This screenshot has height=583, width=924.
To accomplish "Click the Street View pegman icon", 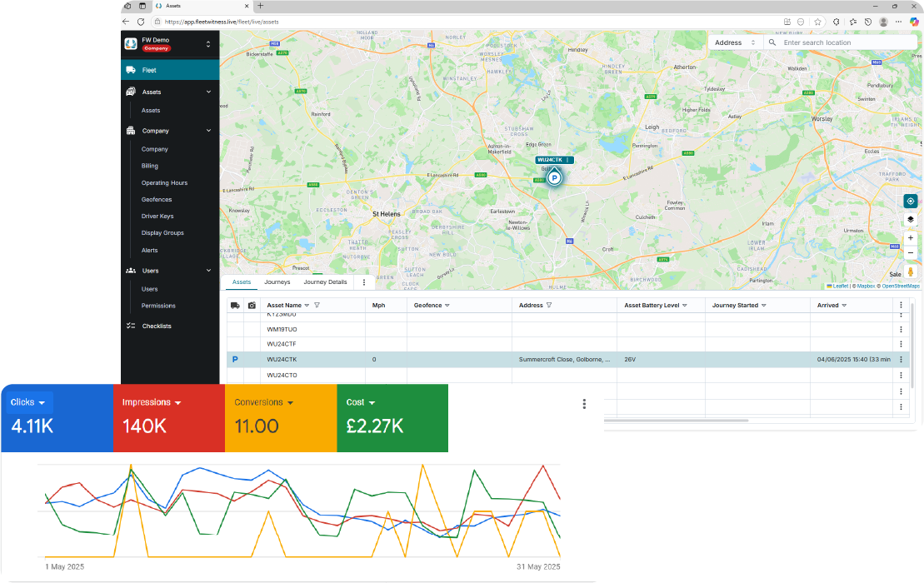I will [x=911, y=272].
